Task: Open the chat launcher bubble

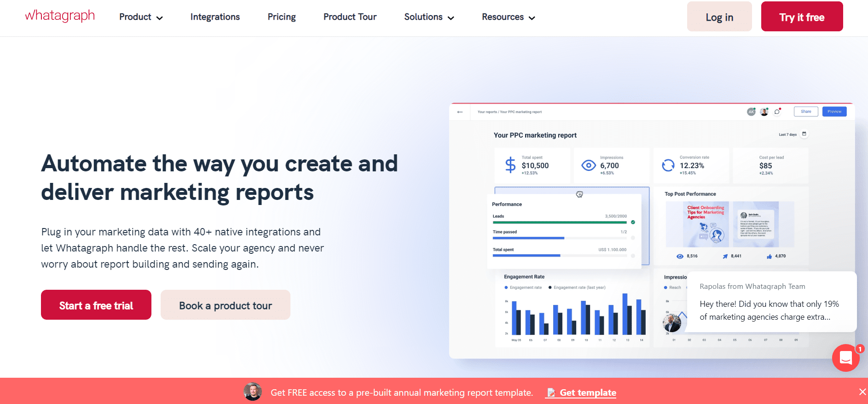Action: pyautogui.click(x=846, y=357)
